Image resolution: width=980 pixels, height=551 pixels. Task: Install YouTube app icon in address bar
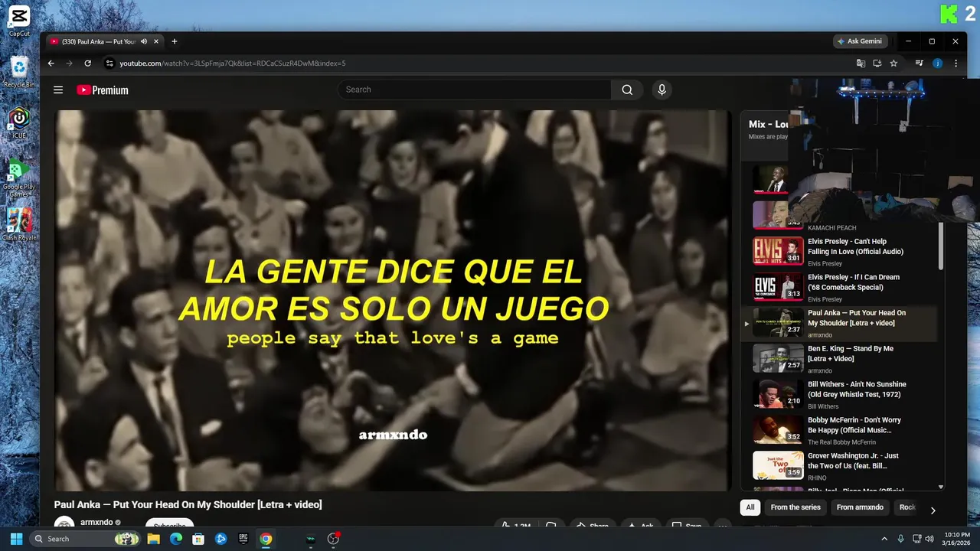pos(877,64)
